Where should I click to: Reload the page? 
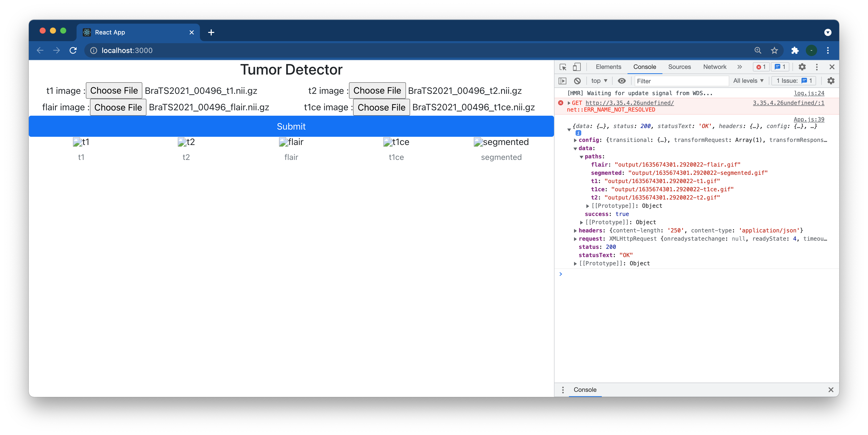pyautogui.click(x=73, y=51)
